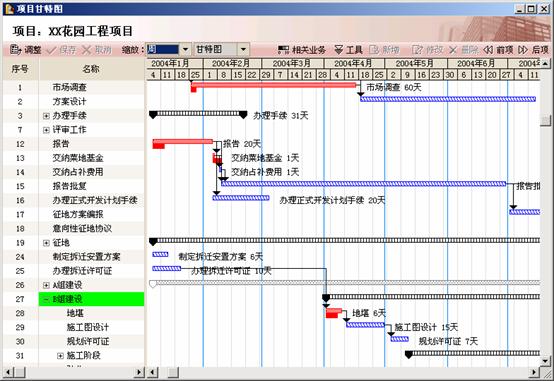This screenshot has height=381, width=554.
Task: Click the 取消 cancel X icon
Action: click(x=87, y=50)
